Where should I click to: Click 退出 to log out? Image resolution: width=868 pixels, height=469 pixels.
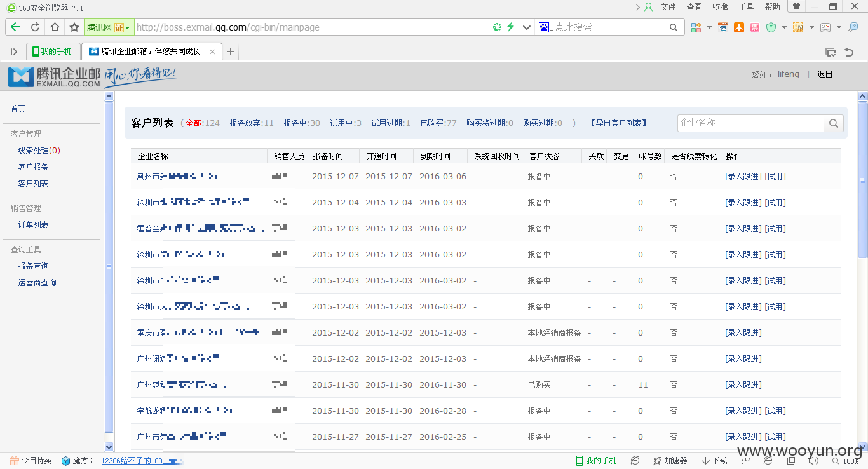tap(825, 74)
